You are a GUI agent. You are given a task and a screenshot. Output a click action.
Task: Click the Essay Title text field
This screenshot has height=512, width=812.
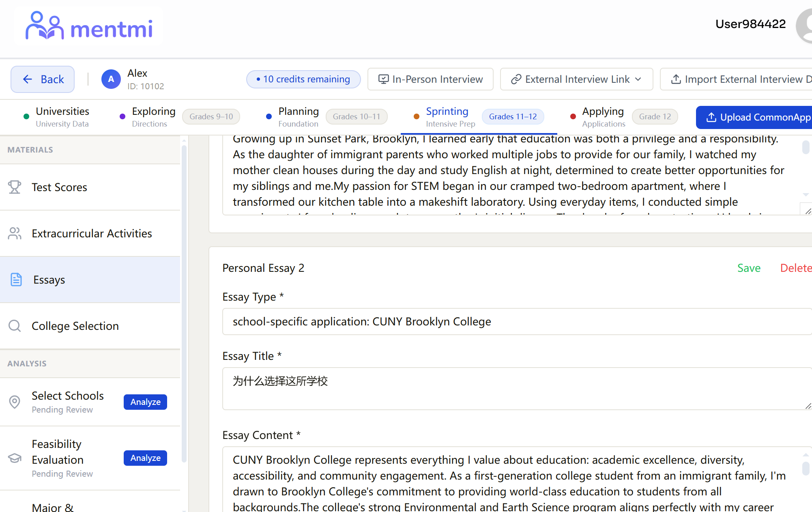point(517,389)
